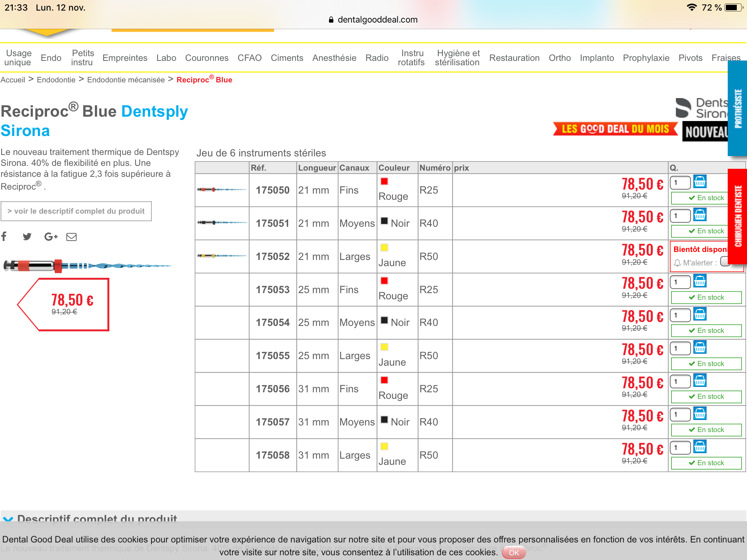Click the Google Plus share icon
The width and height of the screenshot is (747, 560).
tap(51, 237)
